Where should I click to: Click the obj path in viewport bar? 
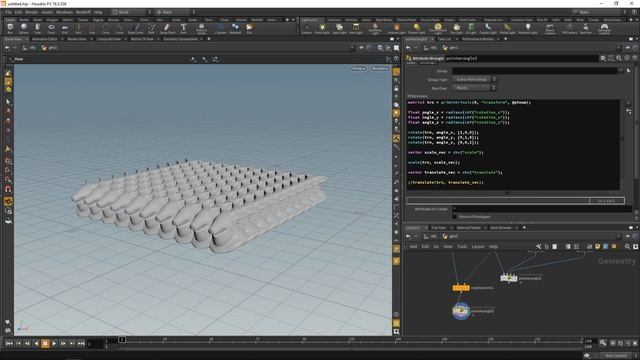(x=30, y=48)
